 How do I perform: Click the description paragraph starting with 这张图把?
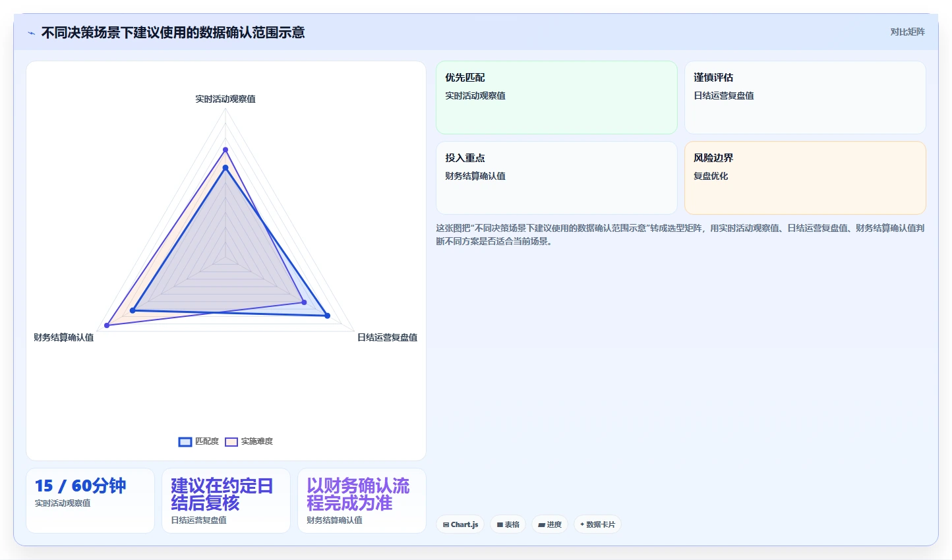680,235
